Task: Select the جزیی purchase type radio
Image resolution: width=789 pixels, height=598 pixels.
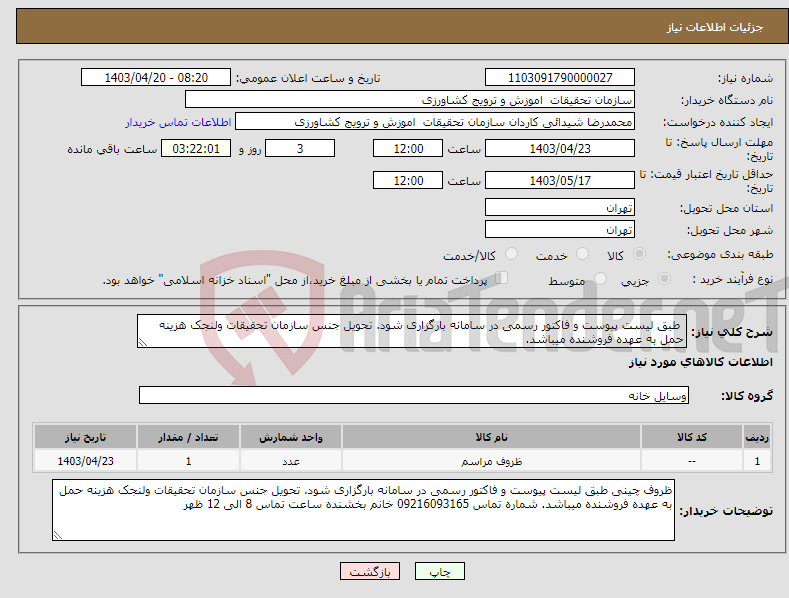Action: click(x=664, y=278)
